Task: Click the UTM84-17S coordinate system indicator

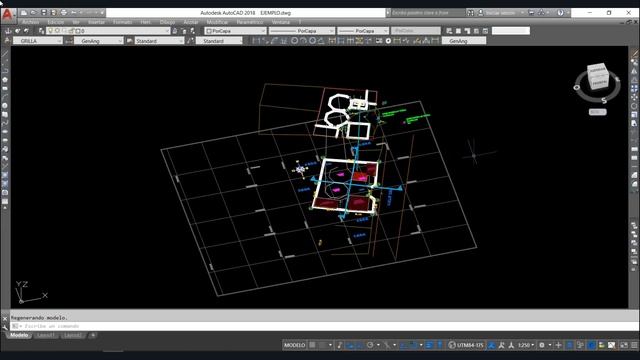Action: [466, 345]
